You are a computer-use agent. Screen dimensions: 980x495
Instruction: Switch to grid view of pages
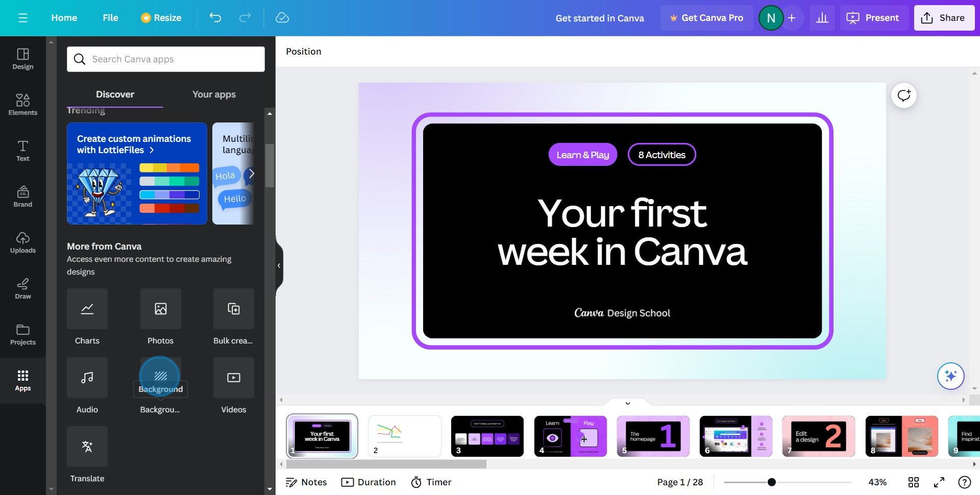(914, 482)
